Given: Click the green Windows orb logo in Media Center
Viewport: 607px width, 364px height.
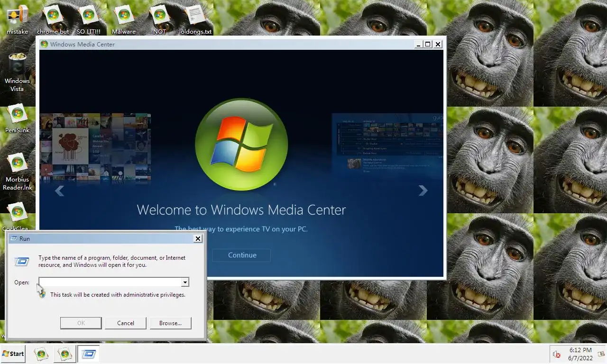Looking at the screenshot, I should (241, 145).
